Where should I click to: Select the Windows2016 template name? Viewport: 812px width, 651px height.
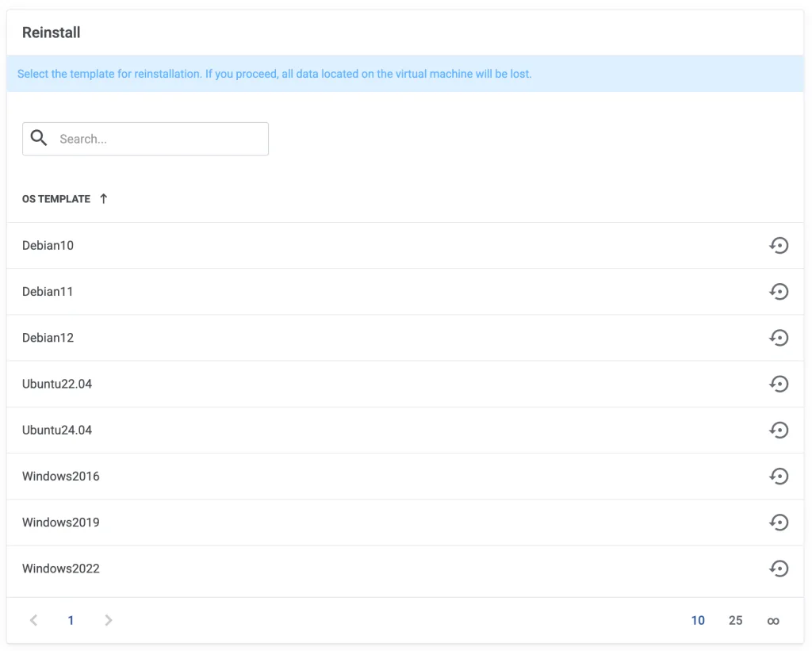point(60,476)
